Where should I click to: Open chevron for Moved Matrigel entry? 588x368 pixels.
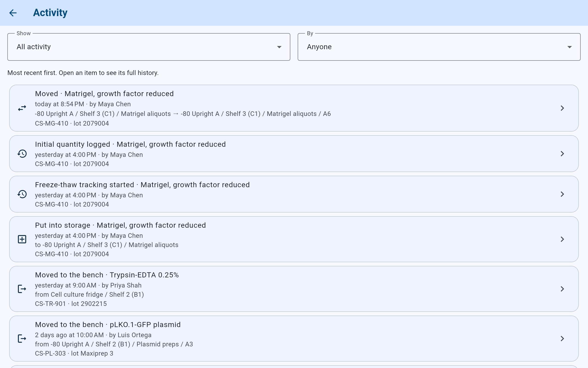pos(562,108)
